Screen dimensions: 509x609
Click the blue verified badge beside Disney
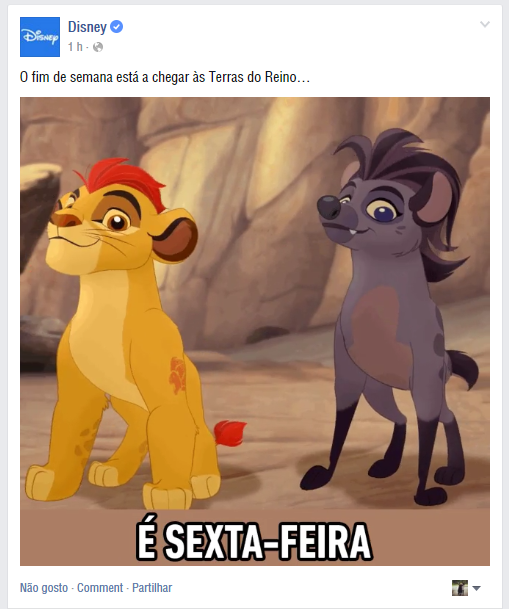(x=116, y=27)
